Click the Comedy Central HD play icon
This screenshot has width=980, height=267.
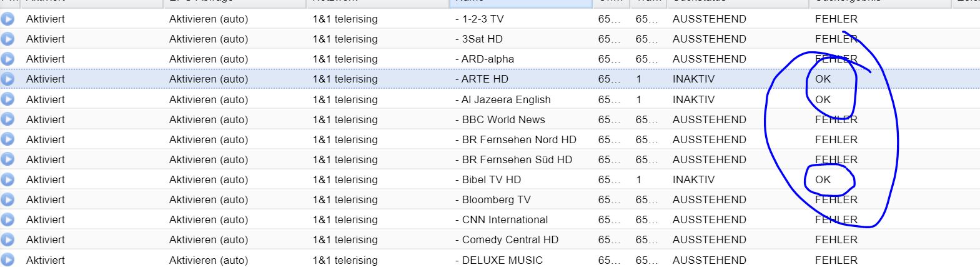click(x=7, y=239)
